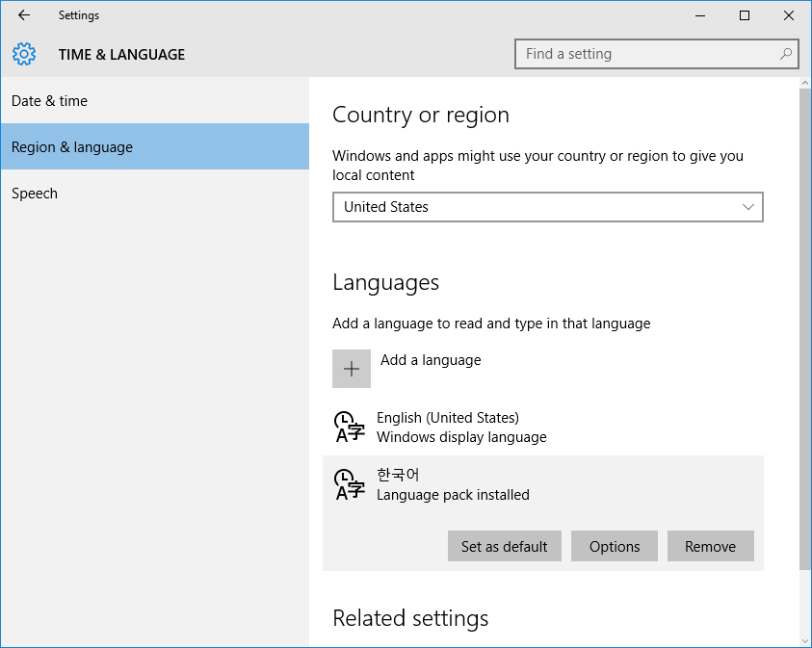Maximize the Settings window
812x648 pixels.
[745, 15]
